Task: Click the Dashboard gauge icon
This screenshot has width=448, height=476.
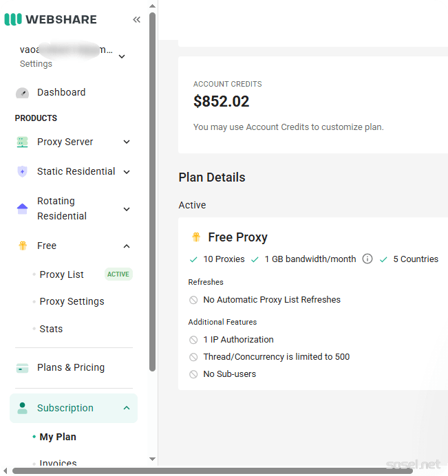Action: click(23, 93)
